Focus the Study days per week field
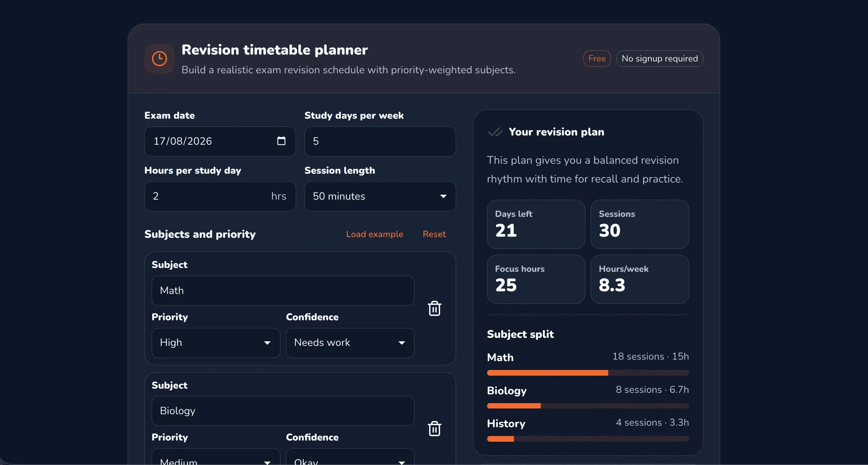The image size is (868, 465). click(x=380, y=141)
